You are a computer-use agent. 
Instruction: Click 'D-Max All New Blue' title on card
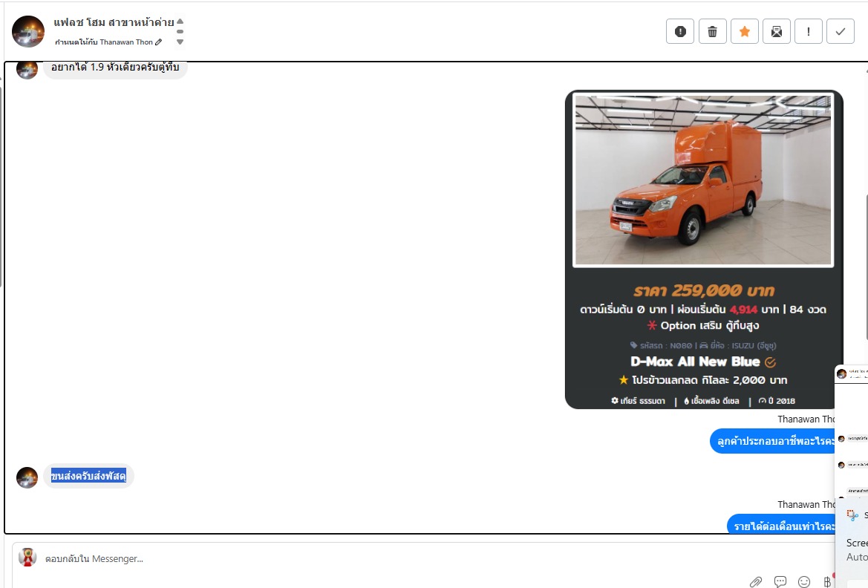pyautogui.click(x=695, y=362)
